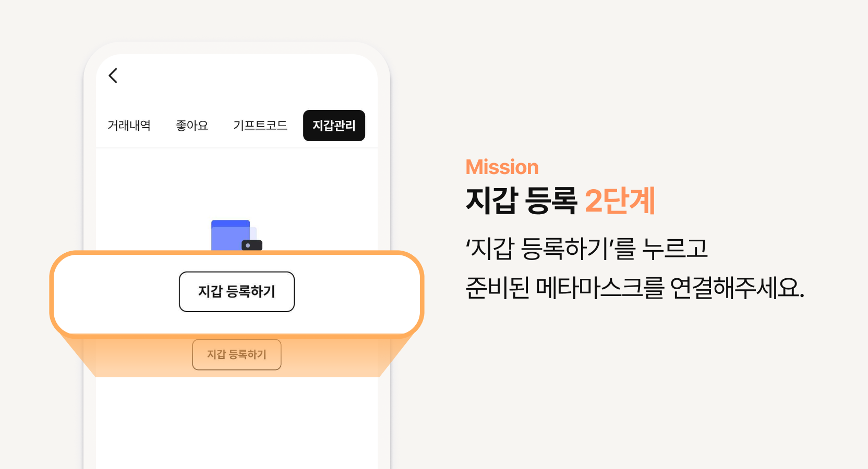The image size is (868, 469).
Task: Open the 좋아요 tab
Action: pos(192,125)
